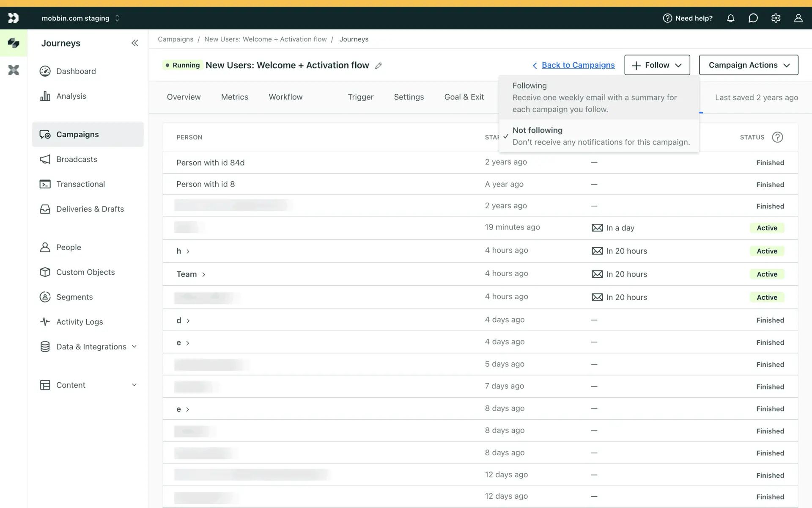Click the Journeys app icon in left rail
812x508 pixels.
(14, 43)
